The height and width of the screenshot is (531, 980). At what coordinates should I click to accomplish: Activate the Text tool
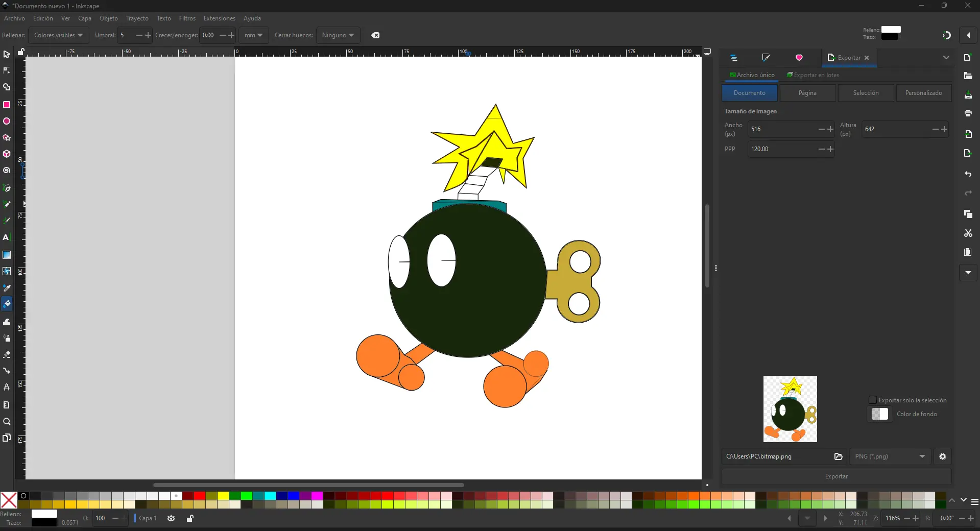pyautogui.click(x=7, y=237)
